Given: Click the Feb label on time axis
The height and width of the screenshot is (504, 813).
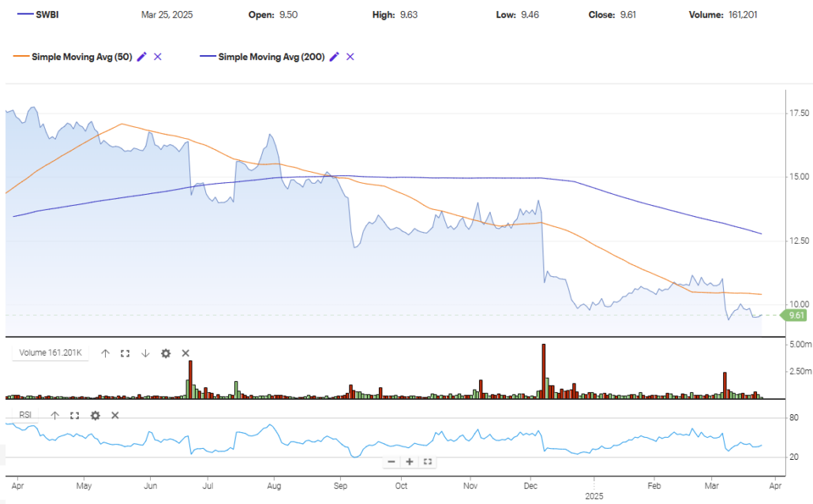Looking at the screenshot, I should pos(654,486).
